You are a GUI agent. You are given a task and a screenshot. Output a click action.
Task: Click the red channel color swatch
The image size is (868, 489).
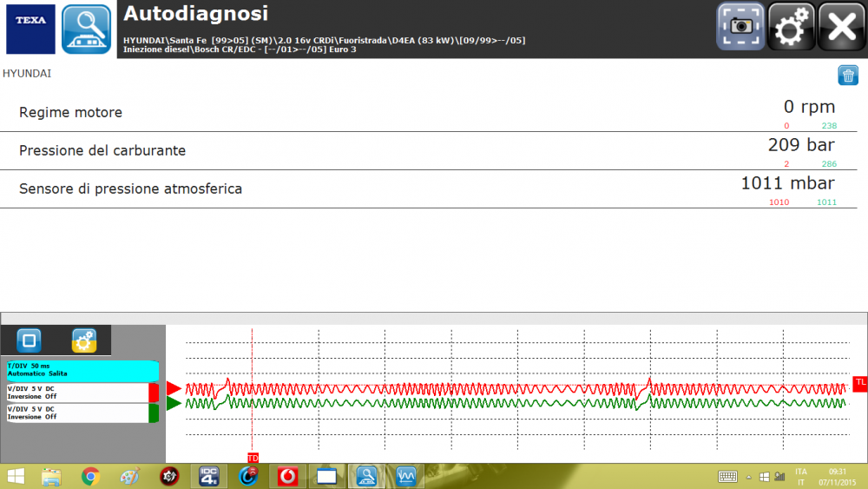click(x=154, y=392)
